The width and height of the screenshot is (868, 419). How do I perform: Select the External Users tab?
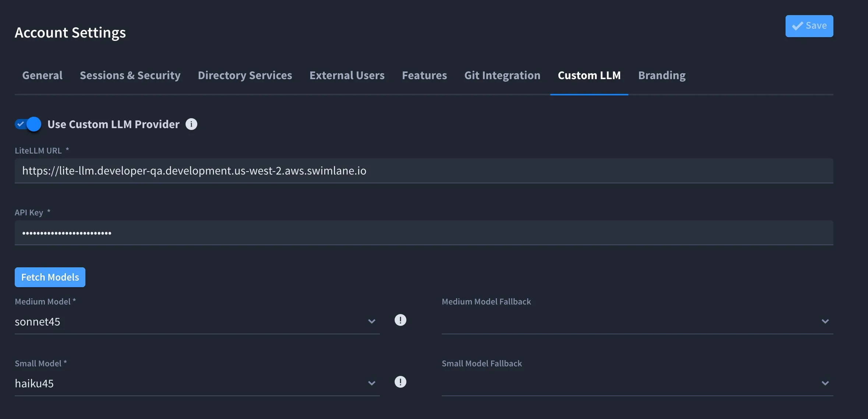pos(347,75)
